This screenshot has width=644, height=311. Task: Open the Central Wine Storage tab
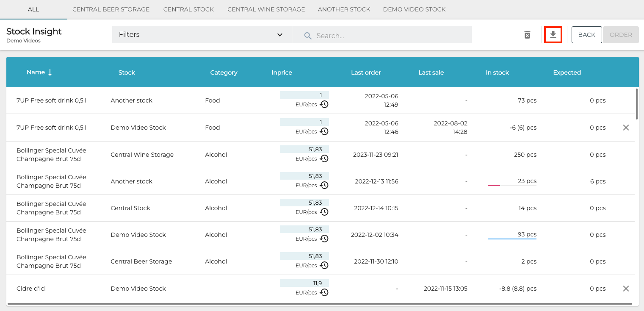(x=266, y=9)
